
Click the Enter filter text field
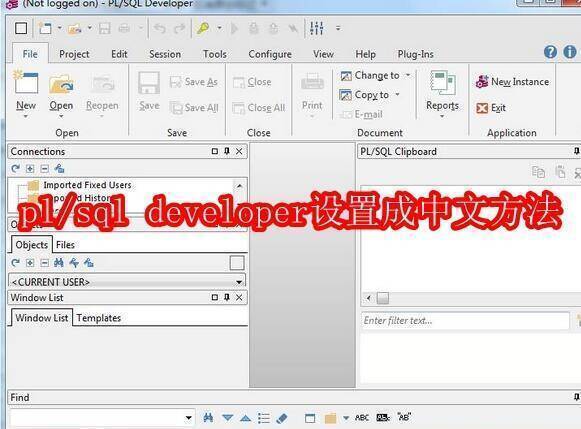coord(465,320)
